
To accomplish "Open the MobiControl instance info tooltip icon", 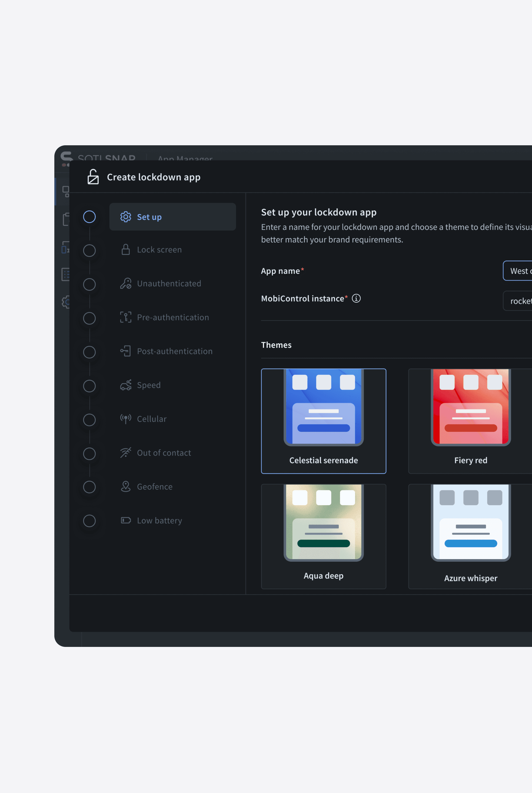I will click(356, 298).
